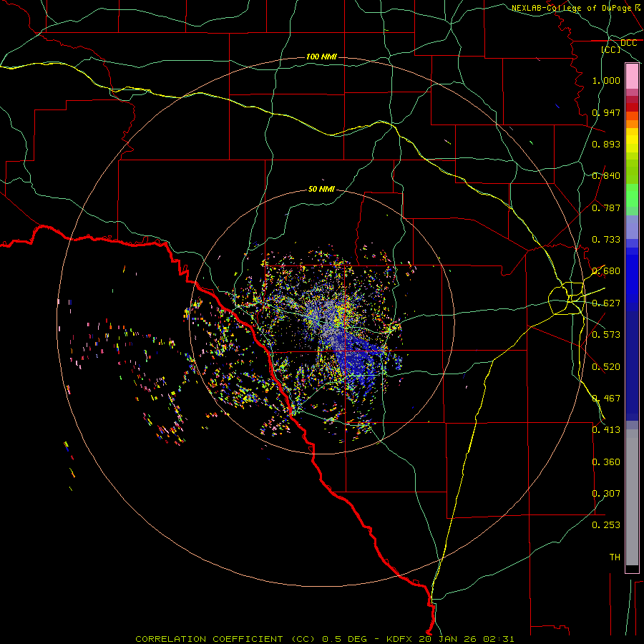Pick the lavender color bar segment near 0.733

[x=632, y=227]
